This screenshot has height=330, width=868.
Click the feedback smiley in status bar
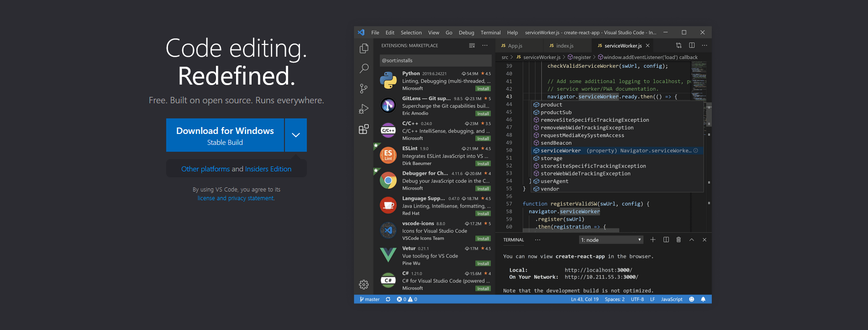point(691,299)
